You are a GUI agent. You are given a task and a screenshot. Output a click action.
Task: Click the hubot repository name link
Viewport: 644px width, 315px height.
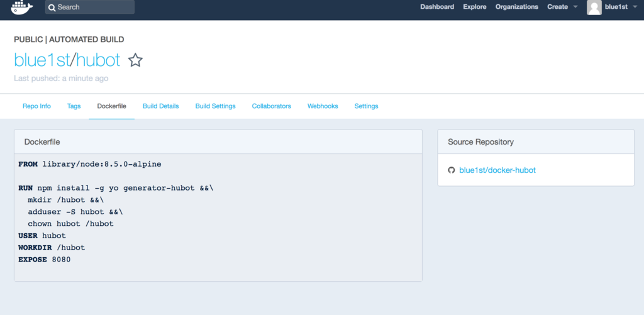pos(98,60)
